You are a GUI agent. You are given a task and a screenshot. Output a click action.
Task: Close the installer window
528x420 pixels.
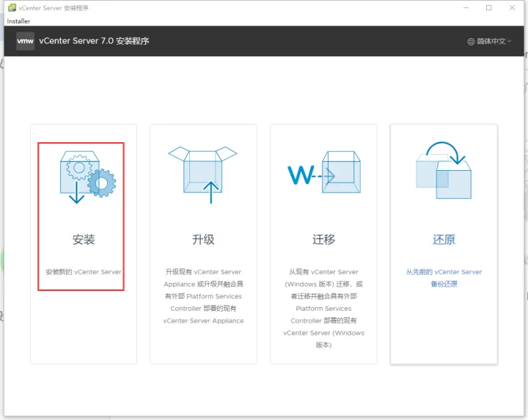512,8
